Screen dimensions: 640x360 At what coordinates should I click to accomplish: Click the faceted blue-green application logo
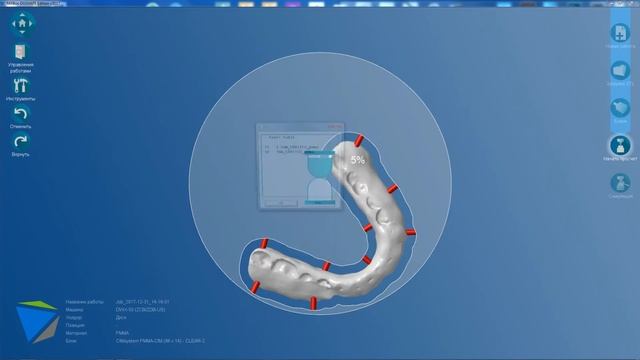pyautogui.click(x=38, y=322)
